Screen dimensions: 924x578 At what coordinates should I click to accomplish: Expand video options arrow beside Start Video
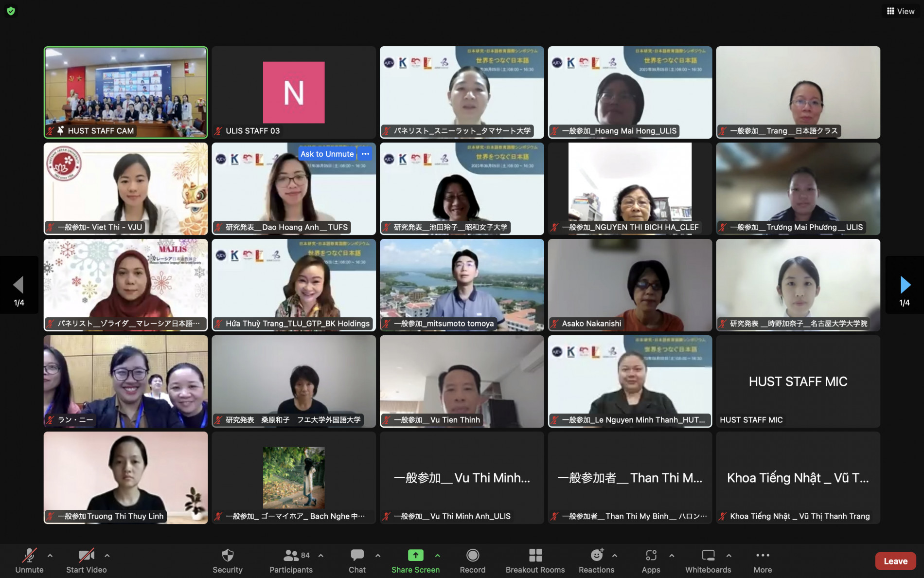coord(107,555)
